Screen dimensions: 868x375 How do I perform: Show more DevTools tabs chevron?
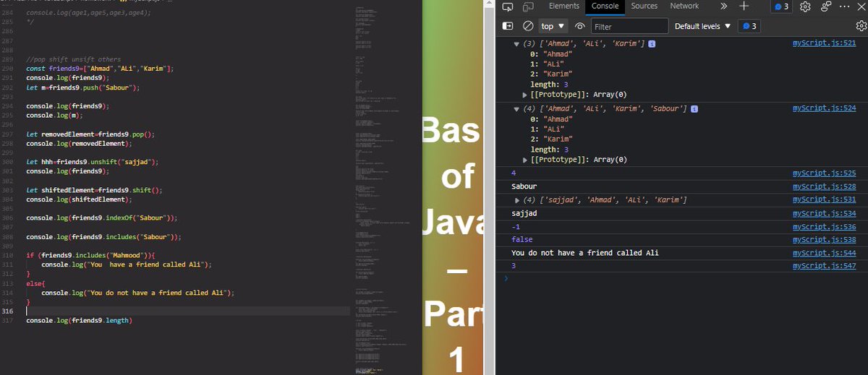723,7
